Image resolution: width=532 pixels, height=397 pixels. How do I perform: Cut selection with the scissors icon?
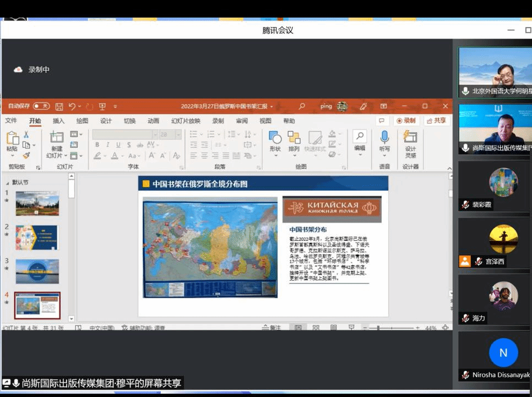(x=26, y=135)
